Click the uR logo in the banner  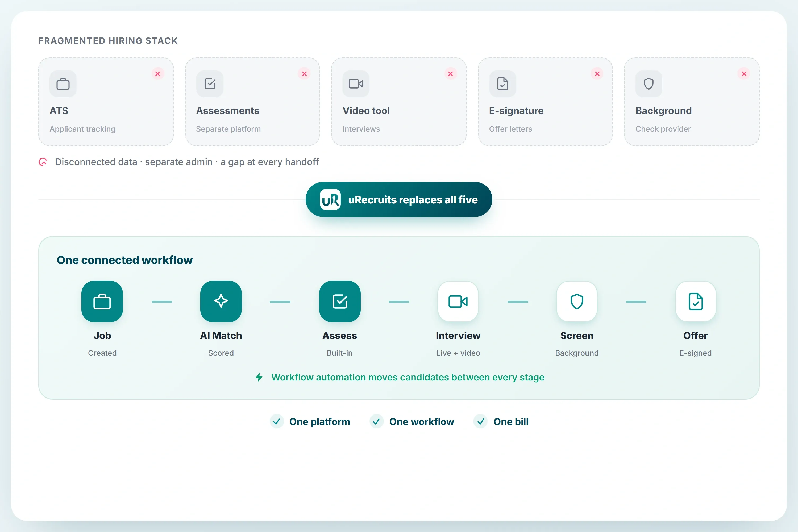pyautogui.click(x=330, y=199)
